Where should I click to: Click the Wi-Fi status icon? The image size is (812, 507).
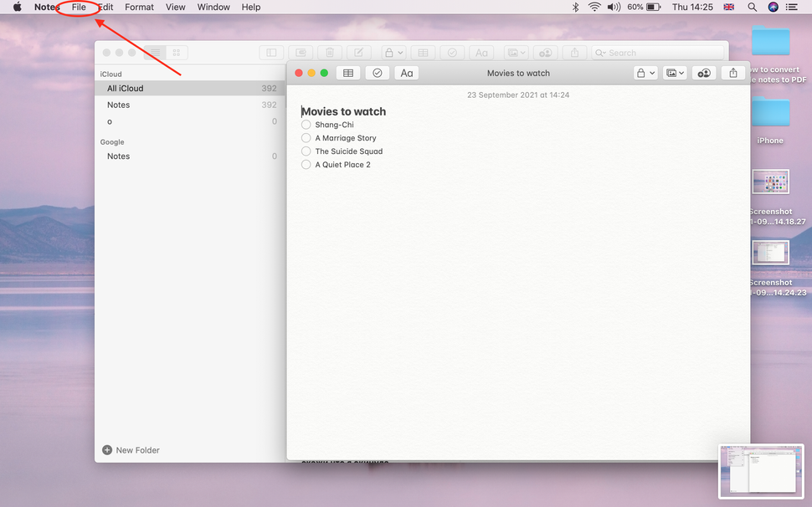[594, 8]
